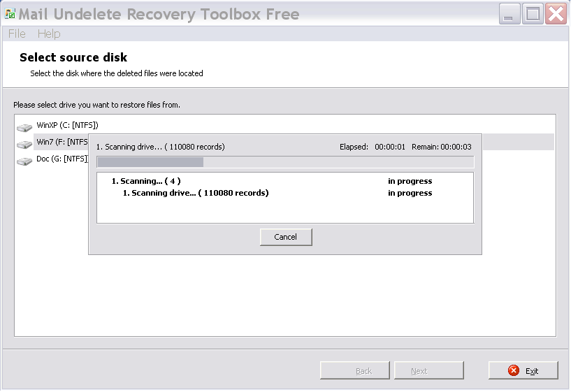Click the WinXP C: drive icon

pyautogui.click(x=24, y=127)
